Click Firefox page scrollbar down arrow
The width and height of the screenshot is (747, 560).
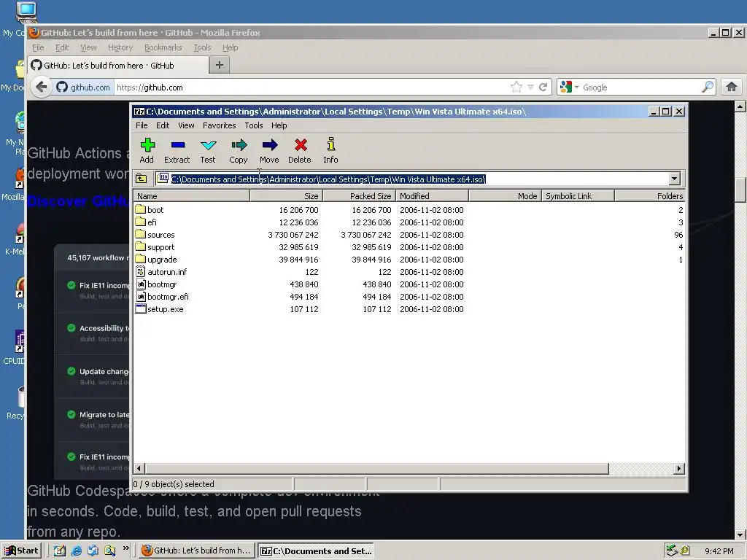[x=740, y=534]
